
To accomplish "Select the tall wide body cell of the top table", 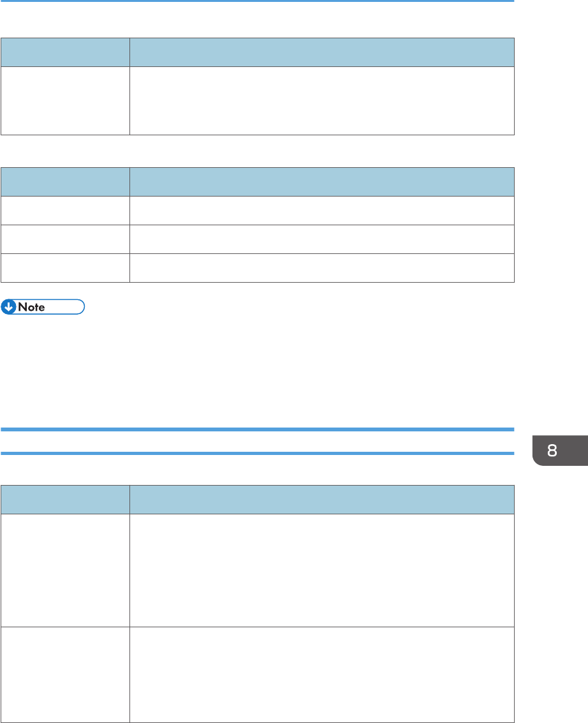I will (321, 101).
